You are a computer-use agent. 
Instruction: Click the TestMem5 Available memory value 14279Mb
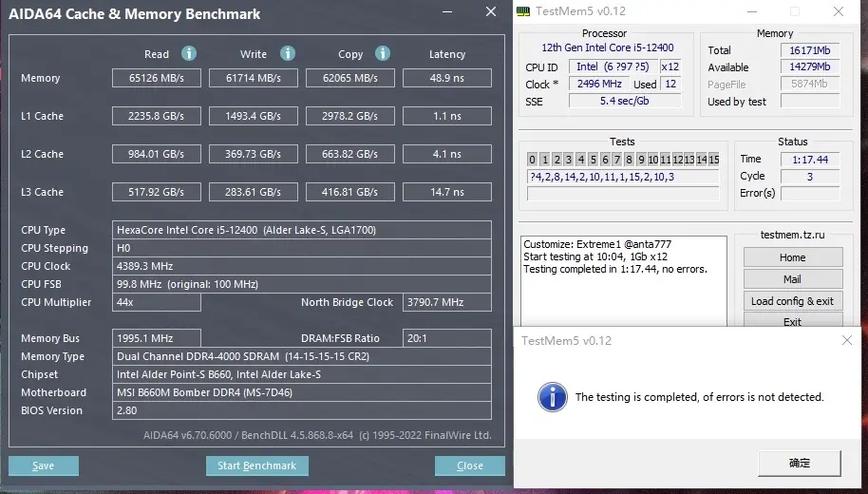[x=810, y=67]
